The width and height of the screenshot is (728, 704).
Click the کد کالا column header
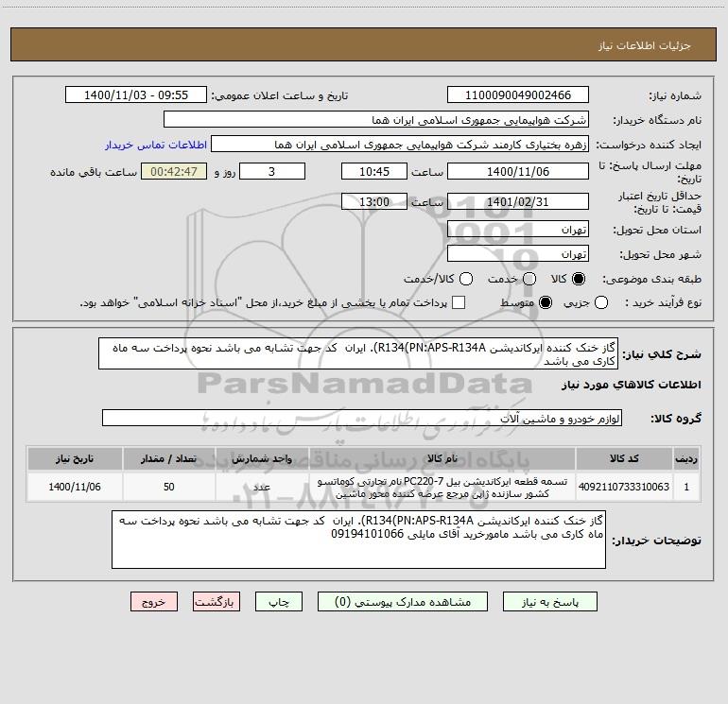point(624,458)
